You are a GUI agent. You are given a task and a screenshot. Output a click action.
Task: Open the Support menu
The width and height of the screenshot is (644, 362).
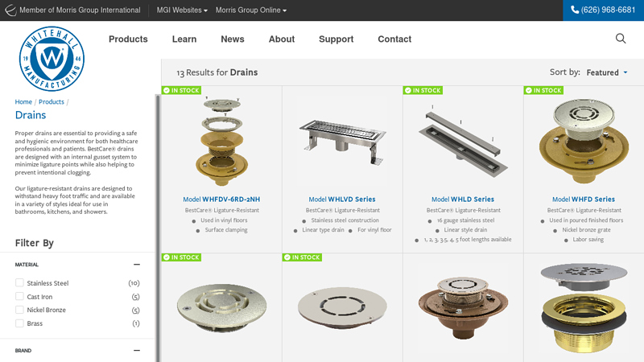point(336,39)
